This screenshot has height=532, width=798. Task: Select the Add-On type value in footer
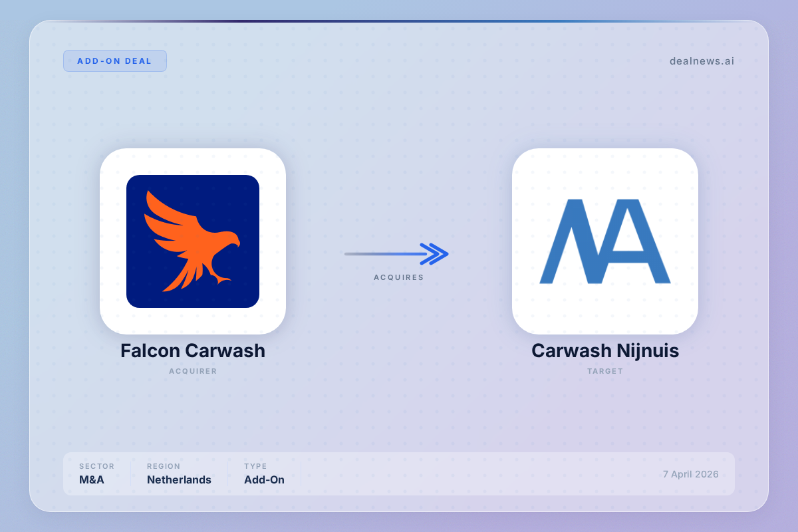[x=264, y=479]
